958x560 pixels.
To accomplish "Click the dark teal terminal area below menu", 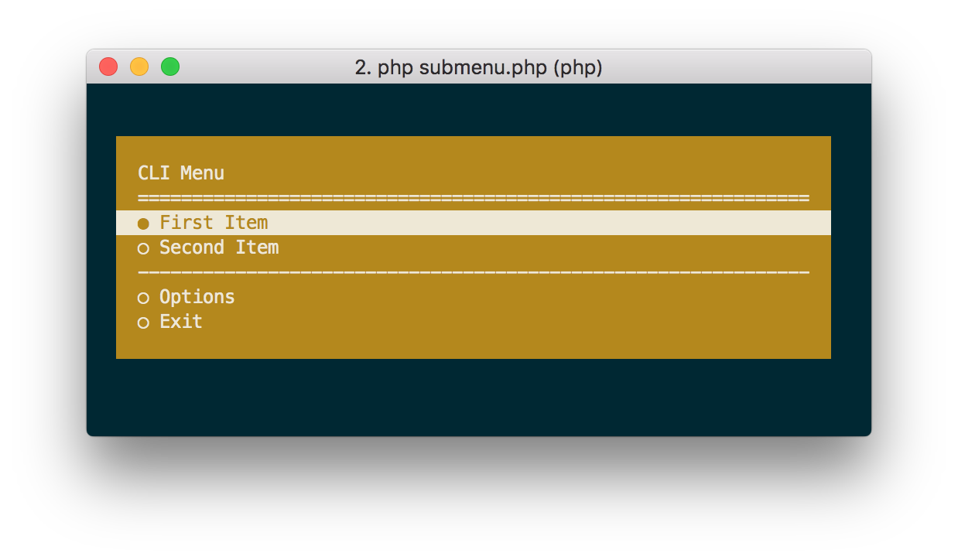I will click(x=478, y=396).
